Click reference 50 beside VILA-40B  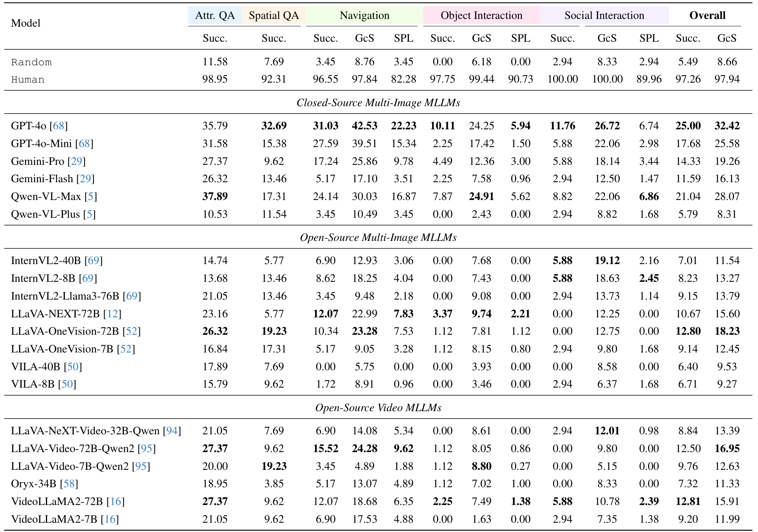coord(73,367)
